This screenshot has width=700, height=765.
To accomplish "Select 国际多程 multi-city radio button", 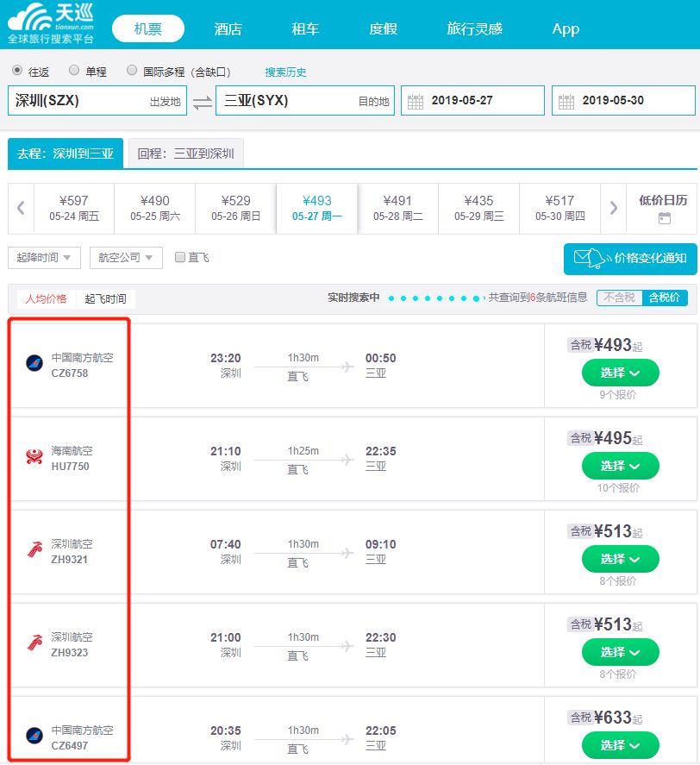I will 132,70.
